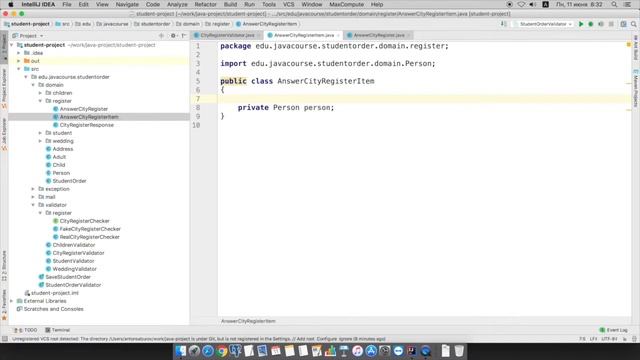640x360 pixels.
Task: Expand the .idea folder
Action: [x=19, y=53]
